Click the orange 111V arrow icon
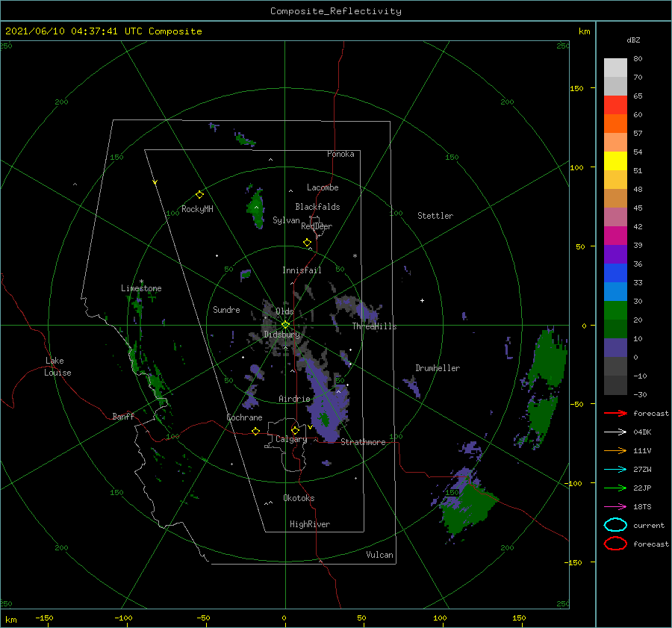The image size is (672, 628). pos(615,450)
